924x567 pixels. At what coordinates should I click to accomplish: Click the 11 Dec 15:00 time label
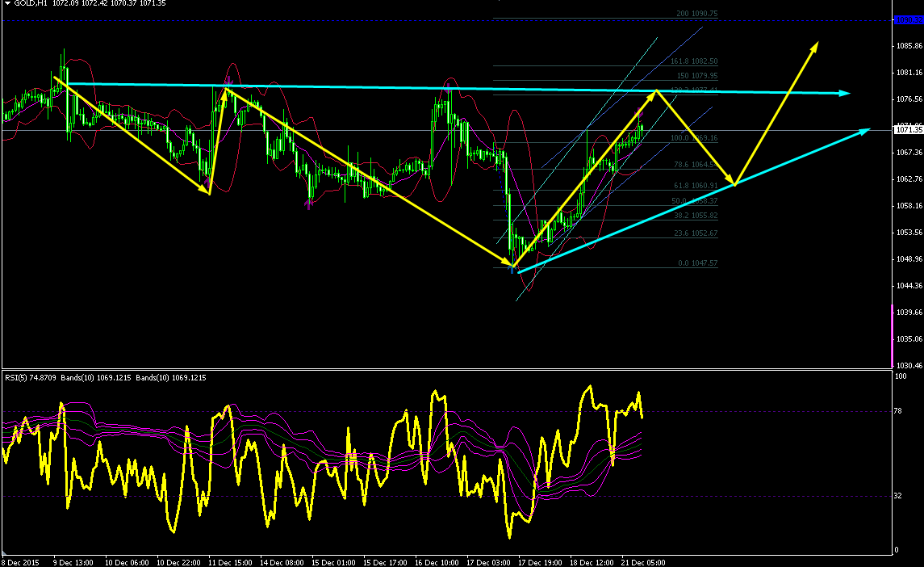click(x=231, y=563)
